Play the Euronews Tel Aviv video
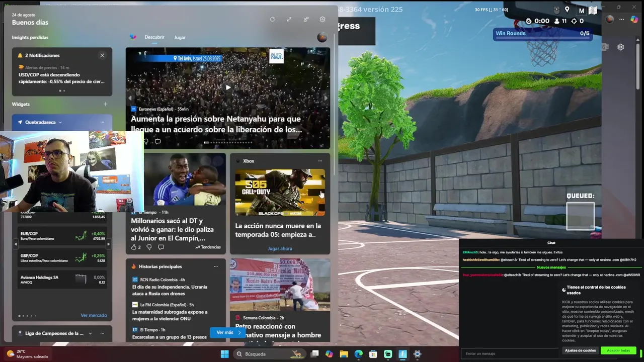Screen dimensions: 644x362 click(228, 87)
